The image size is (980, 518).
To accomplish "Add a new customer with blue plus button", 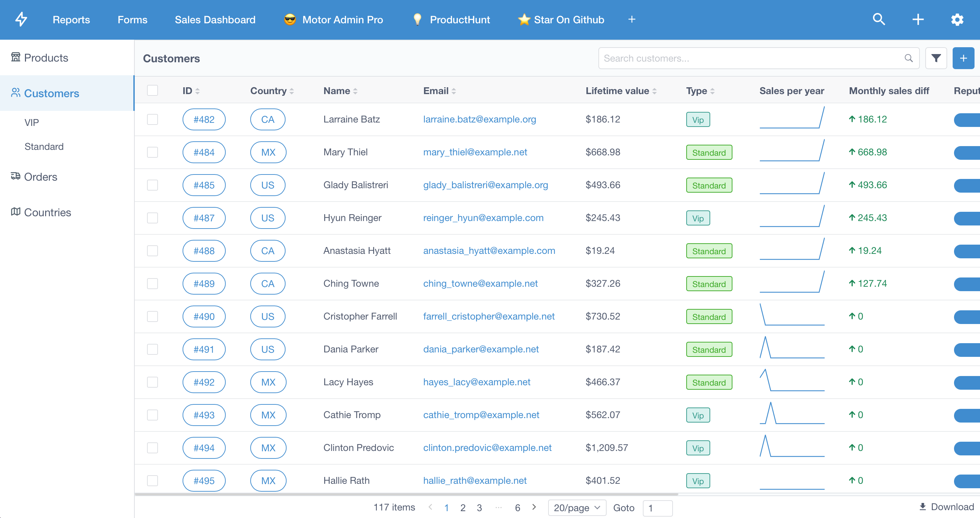I will (963, 58).
